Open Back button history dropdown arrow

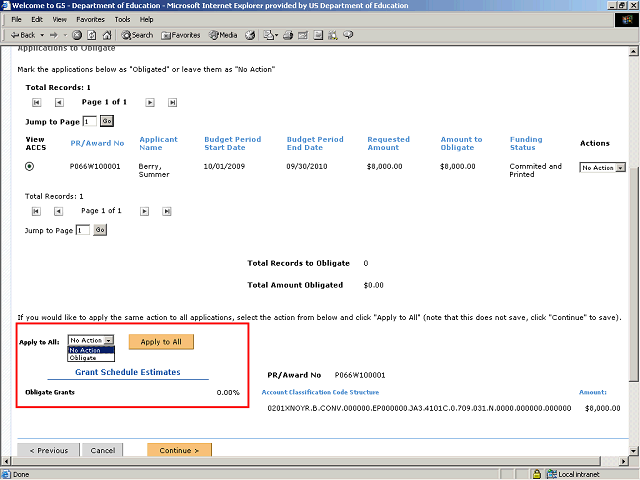tap(42, 35)
